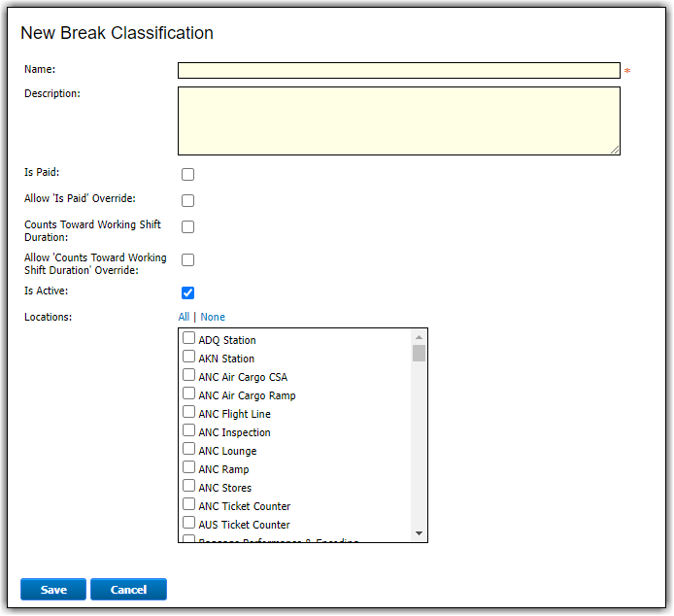The width and height of the screenshot is (674, 616).
Task: Tick AUS Ticket Counter checkbox
Action: pyautogui.click(x=189, y=524)
